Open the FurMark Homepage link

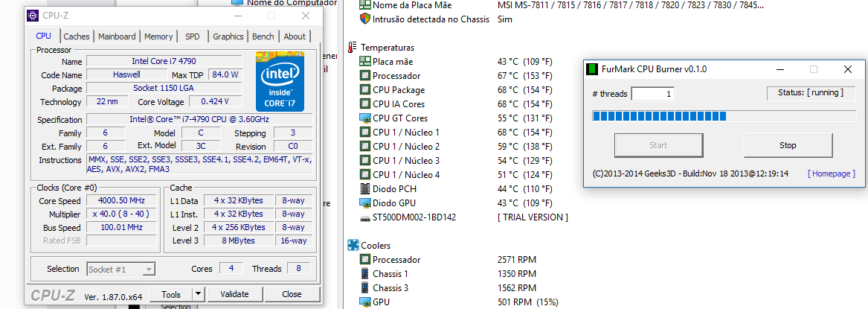[832, 173]
